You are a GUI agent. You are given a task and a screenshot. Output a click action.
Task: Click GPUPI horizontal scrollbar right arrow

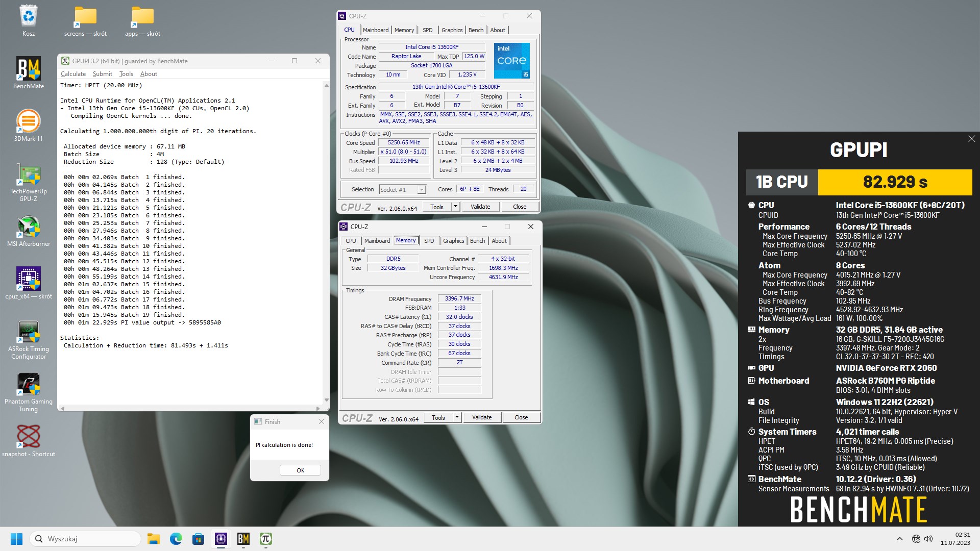click(317, 408)
